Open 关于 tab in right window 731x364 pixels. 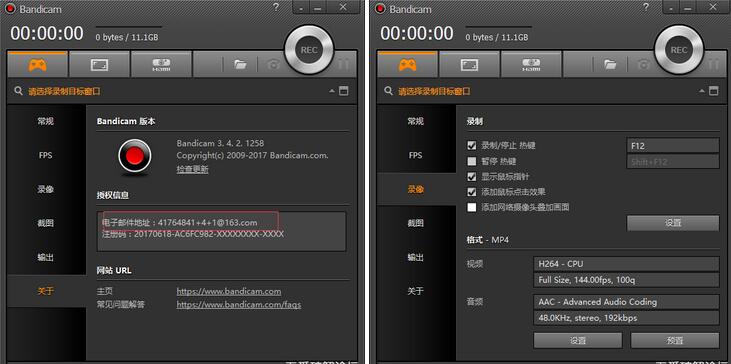pos(416,291)
